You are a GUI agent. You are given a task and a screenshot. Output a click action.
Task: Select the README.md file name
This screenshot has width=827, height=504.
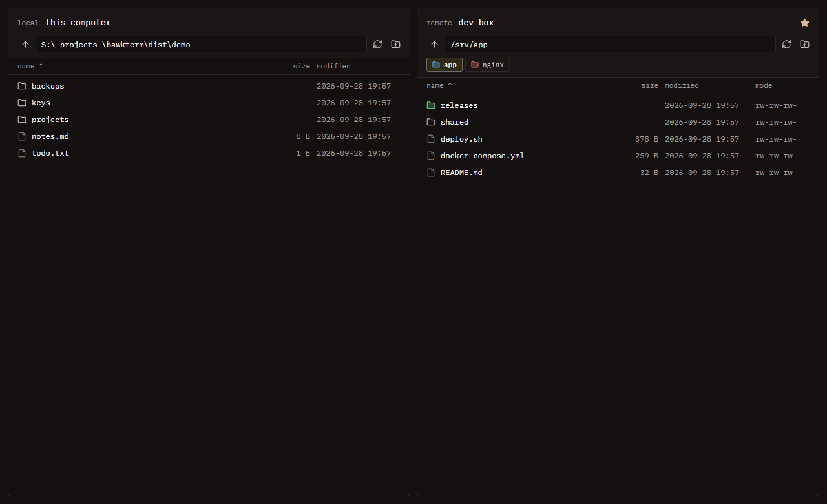tap(461, 173)
